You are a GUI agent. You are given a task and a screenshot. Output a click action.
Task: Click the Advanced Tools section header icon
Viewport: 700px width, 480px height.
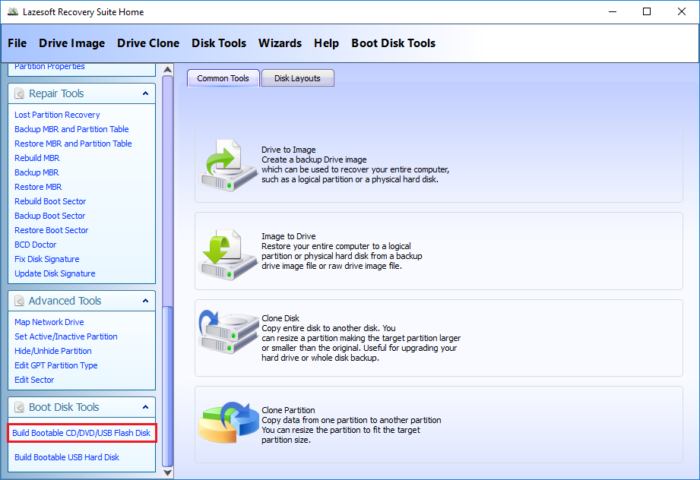[x=19, y=301]
